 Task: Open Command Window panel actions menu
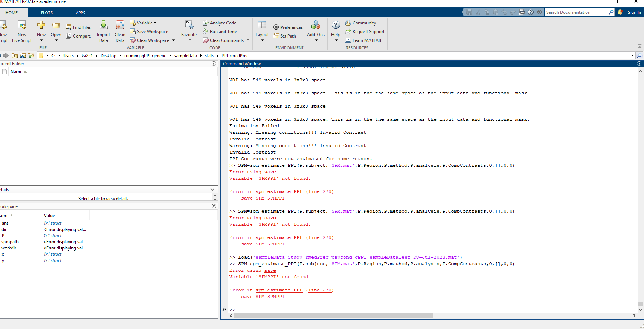coord(639,63)
